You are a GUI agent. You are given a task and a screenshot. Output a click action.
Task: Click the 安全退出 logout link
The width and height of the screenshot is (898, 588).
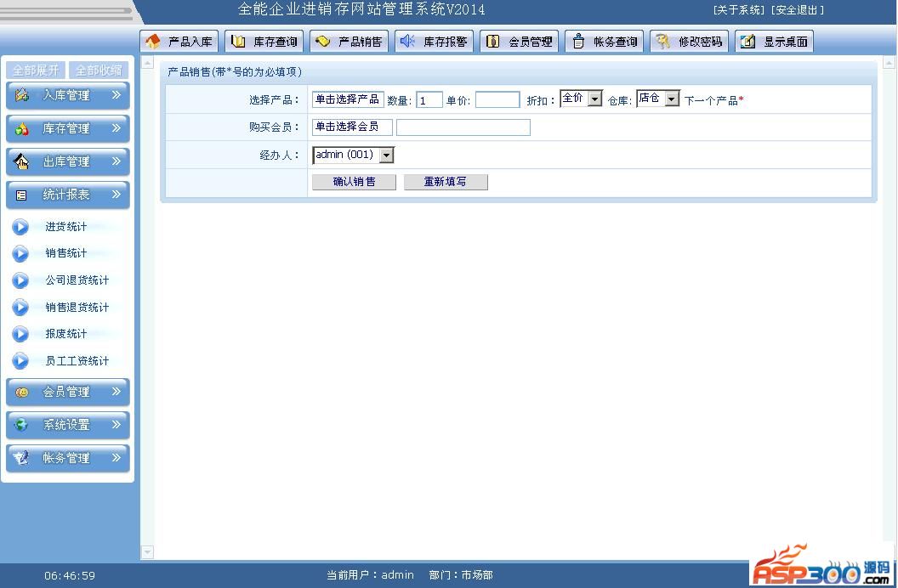coord(797,10)
